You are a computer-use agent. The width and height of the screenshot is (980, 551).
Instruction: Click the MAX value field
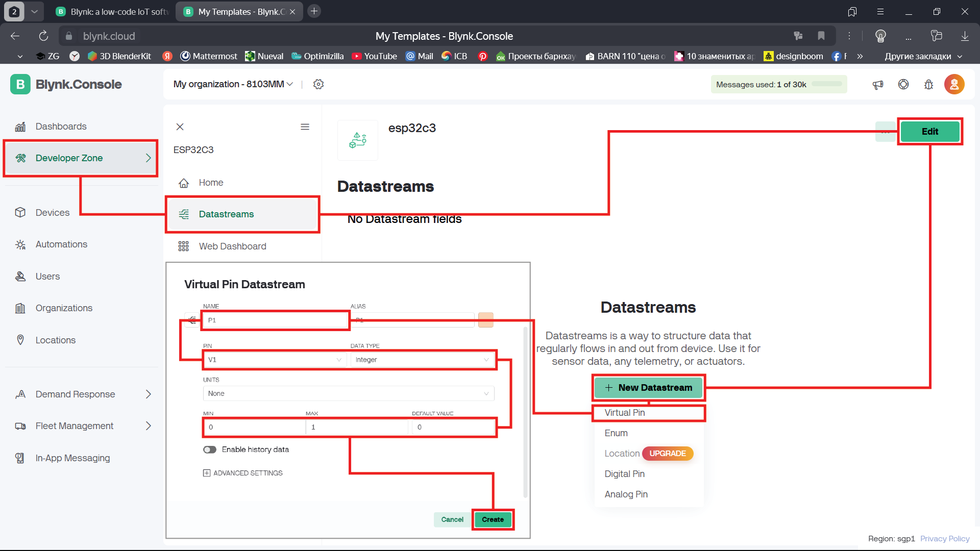pyautogui.click(x=357, y=427)
